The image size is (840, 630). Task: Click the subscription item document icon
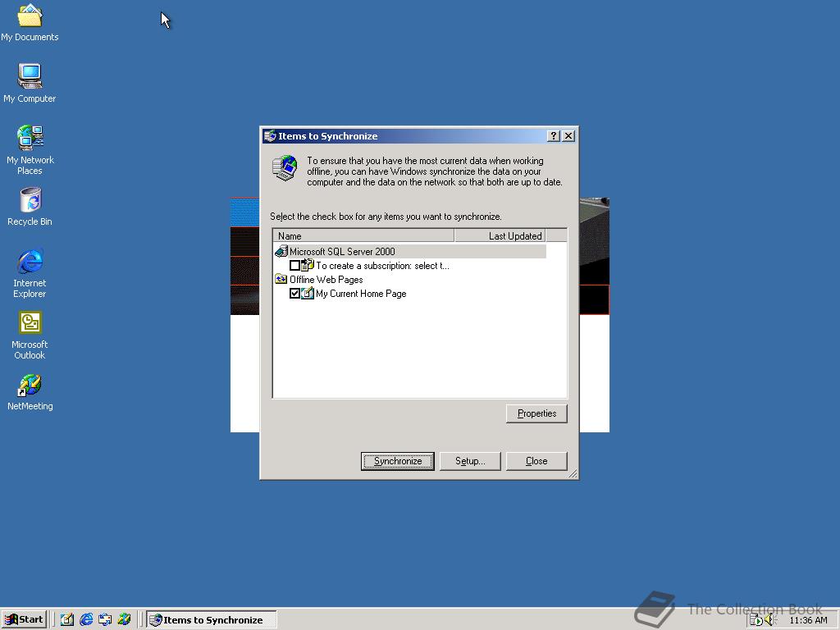(308, 265)
